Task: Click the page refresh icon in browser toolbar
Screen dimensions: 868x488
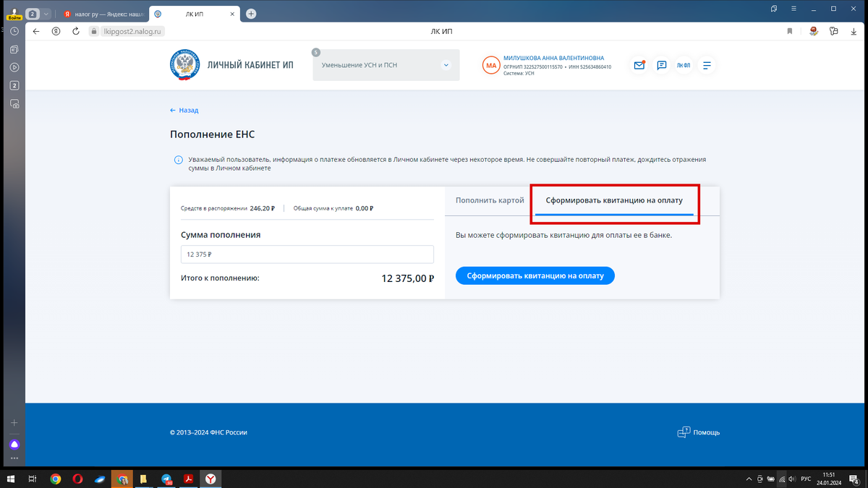Action: click(x=76, y=31)
